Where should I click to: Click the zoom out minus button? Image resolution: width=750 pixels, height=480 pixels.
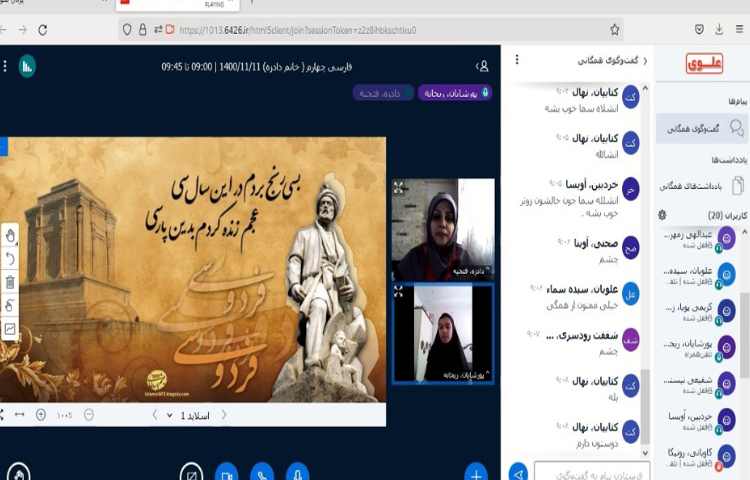[x=89, y=414]
